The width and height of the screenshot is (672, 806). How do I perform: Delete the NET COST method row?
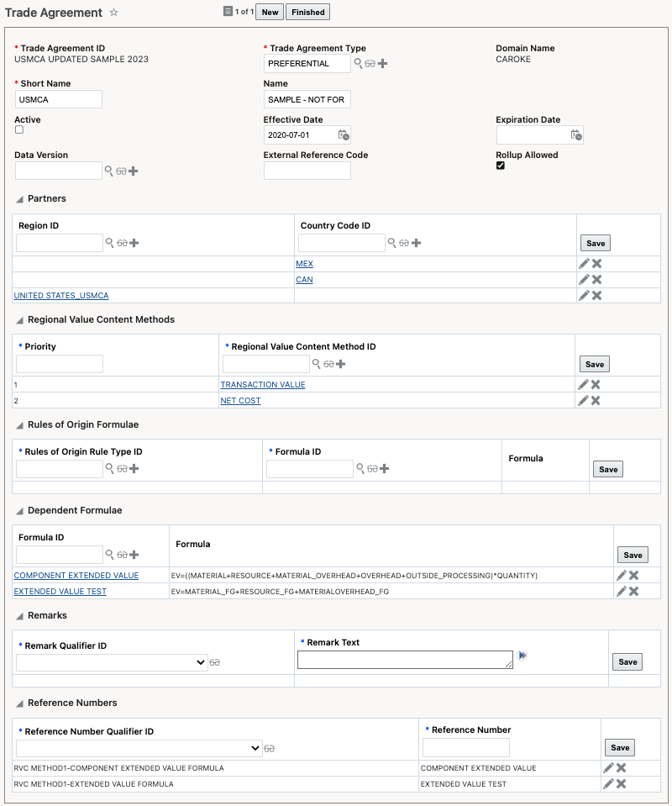[x=596, y=401]
